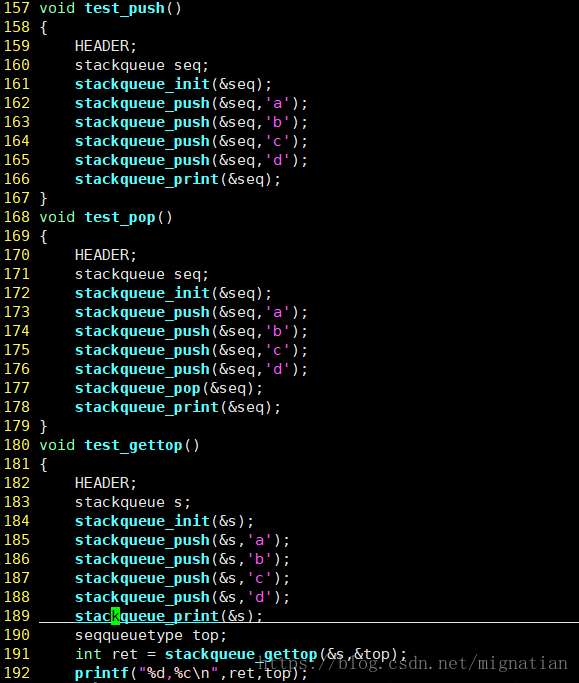The image size is (579, 683).
Task: Click the push 'b' call on line 163
Action: pos(191,122)
